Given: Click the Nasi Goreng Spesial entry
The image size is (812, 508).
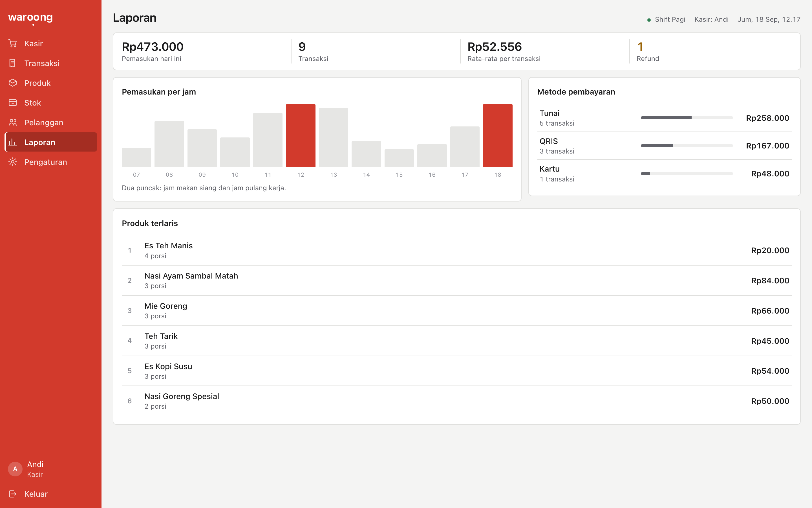Looking at the screenshot, I should tap(456, 401).
